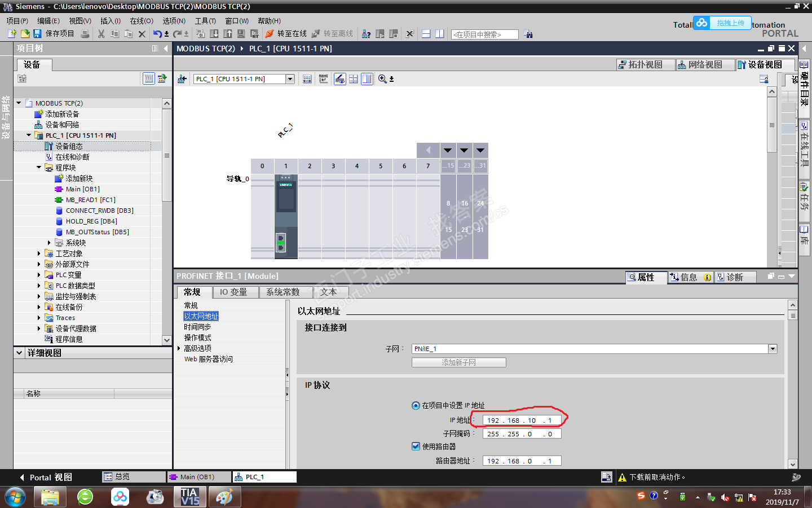Screen dimensions: 812x508
Task: Click the go online button
Action: pyautogui.click(x=286, y=34)
